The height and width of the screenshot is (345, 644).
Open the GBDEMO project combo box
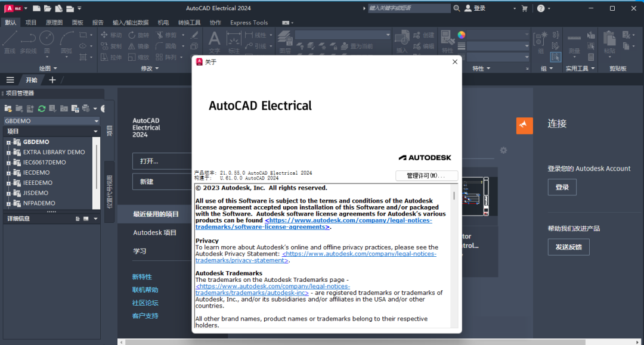pyautogui.click(x=51, y=121)
